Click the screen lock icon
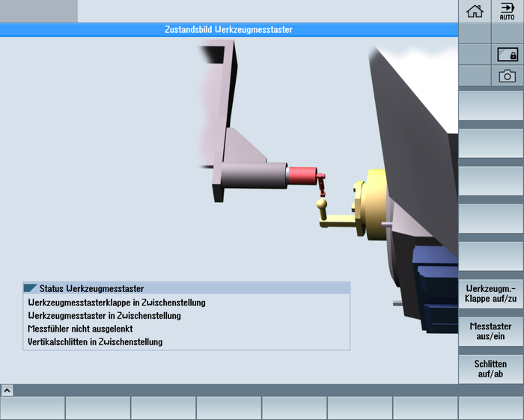 (x=507, y=55)
